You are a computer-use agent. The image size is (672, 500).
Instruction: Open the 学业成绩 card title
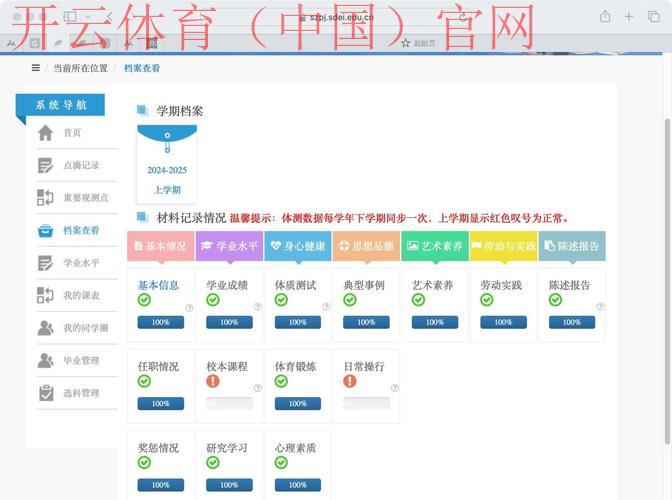(x=227, y=285)
